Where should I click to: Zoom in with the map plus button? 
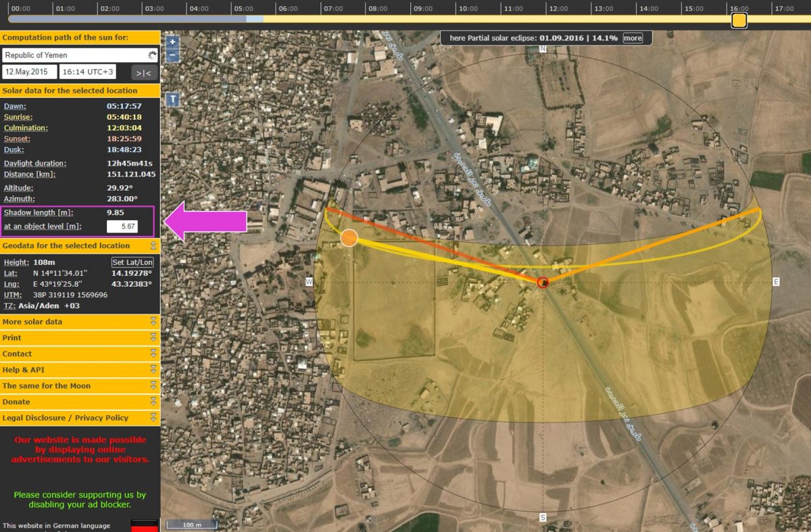pyautogui.click(x=173, y=42)
